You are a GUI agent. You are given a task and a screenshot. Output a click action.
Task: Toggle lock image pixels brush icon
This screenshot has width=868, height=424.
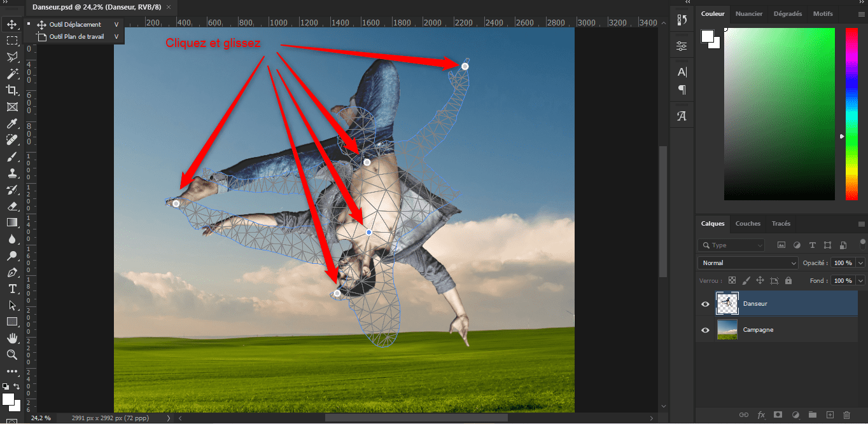tap(746, 280)
